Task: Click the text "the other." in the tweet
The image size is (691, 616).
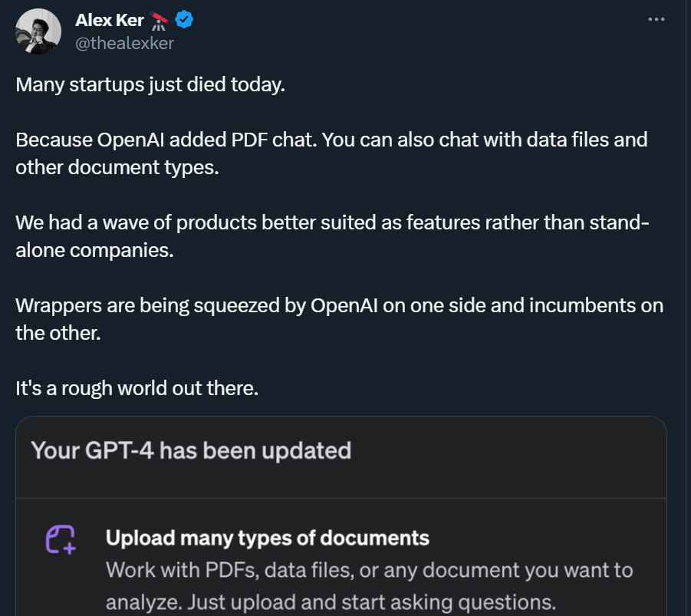Action: [58, 333]
